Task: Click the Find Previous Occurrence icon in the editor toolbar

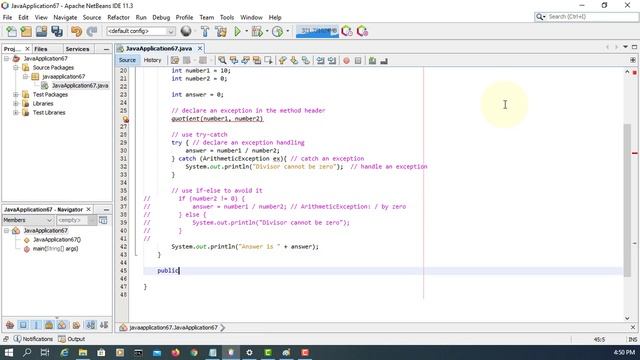Action: point(234,60)
